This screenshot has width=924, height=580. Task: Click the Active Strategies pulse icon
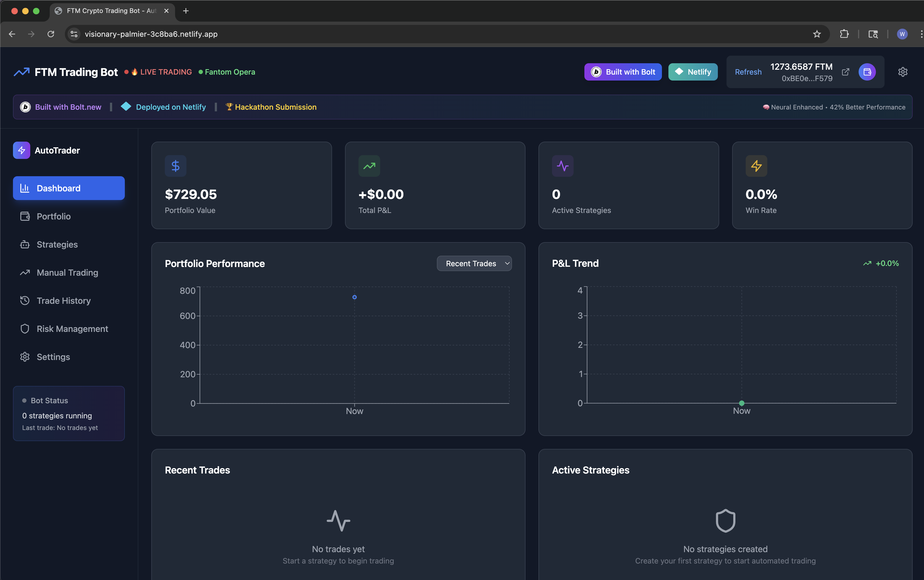563,166
